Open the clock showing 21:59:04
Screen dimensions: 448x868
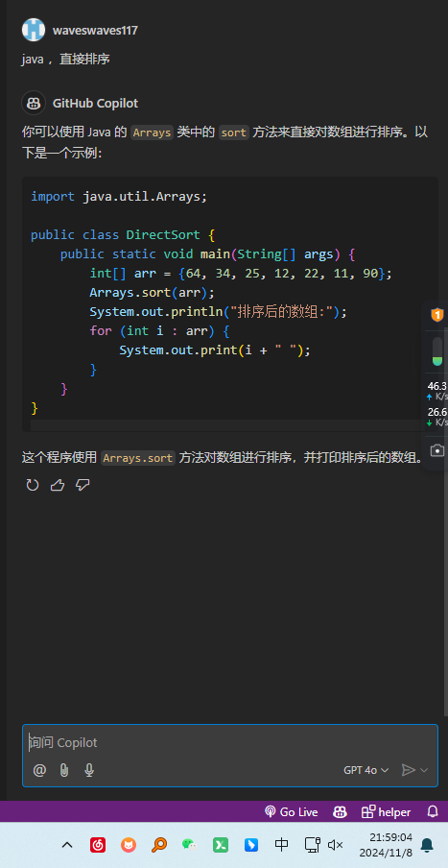(x=386, y=845)
